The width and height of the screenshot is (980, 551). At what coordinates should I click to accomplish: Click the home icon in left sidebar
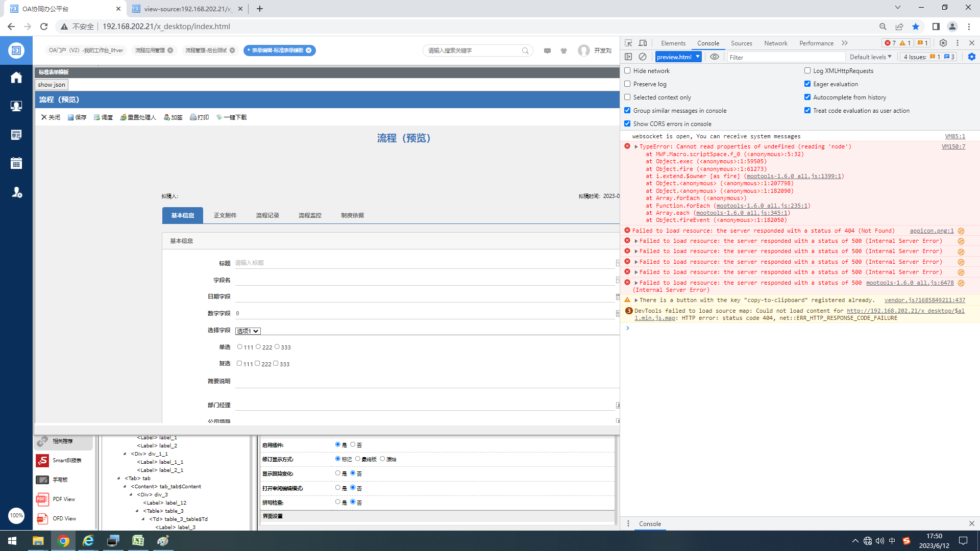16,78
